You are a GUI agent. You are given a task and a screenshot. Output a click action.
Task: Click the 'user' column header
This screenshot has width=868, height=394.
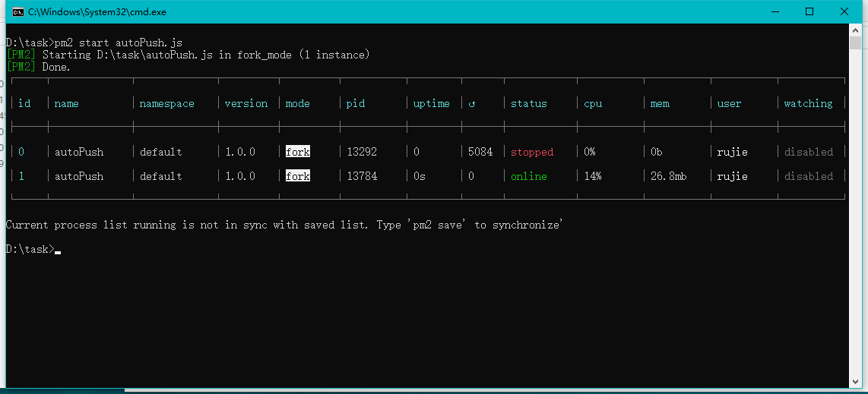(729, 103)
